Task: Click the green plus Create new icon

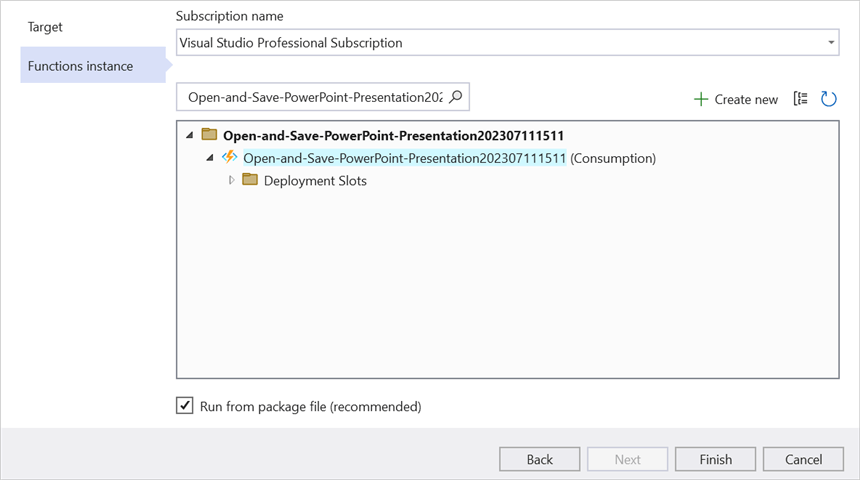Action: click(701, 99)
